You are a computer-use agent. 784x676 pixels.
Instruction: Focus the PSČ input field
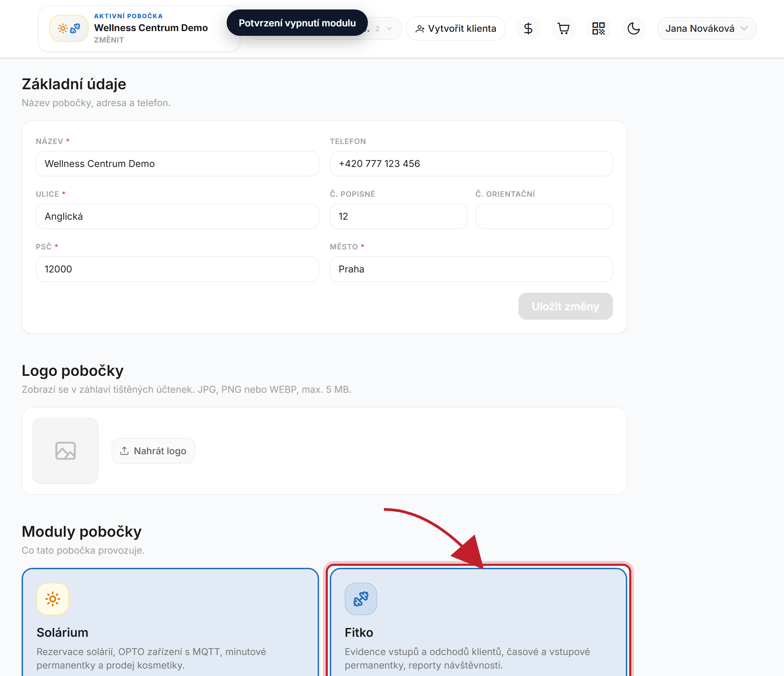click(177, 269)
